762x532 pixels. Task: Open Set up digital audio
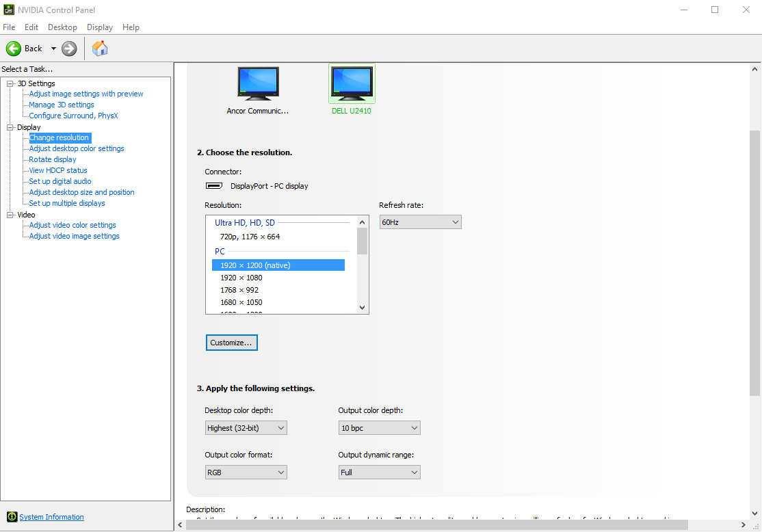pos(60,181)
